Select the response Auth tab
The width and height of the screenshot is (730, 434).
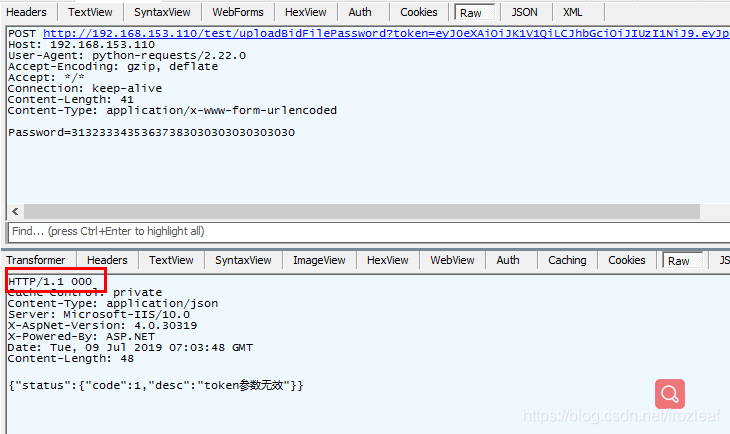point(508,260)
